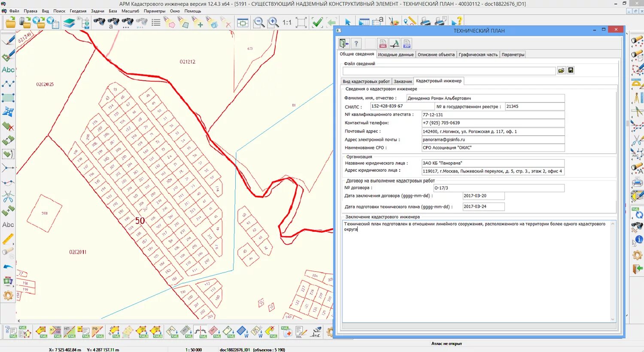Open the Геодезия menu

[78, 11]
